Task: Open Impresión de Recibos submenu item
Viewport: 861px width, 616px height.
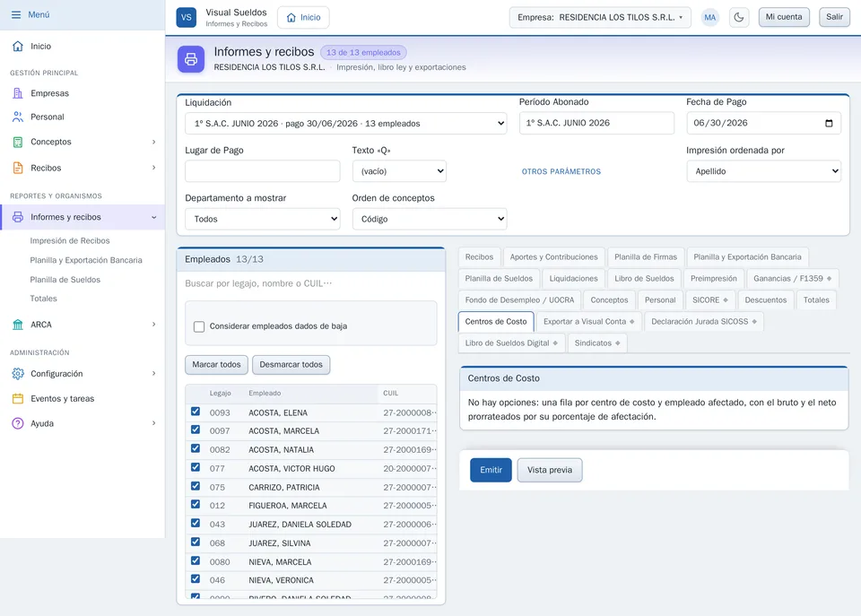Action: pos(70,240)
